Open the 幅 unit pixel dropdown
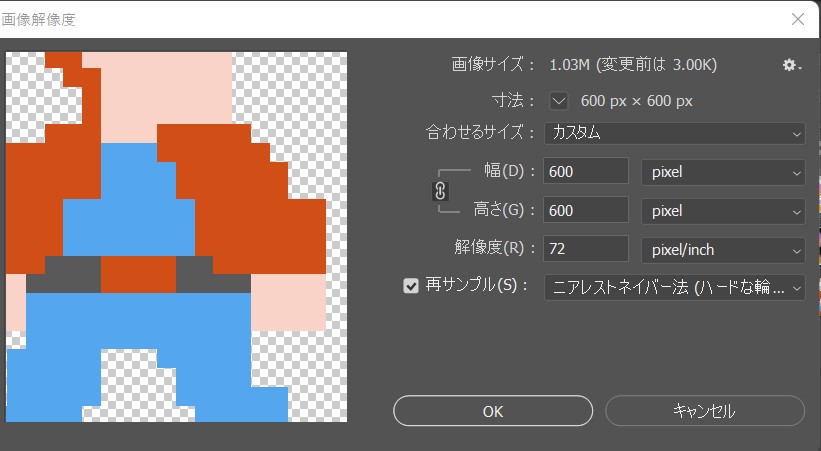 coord(723,172)
